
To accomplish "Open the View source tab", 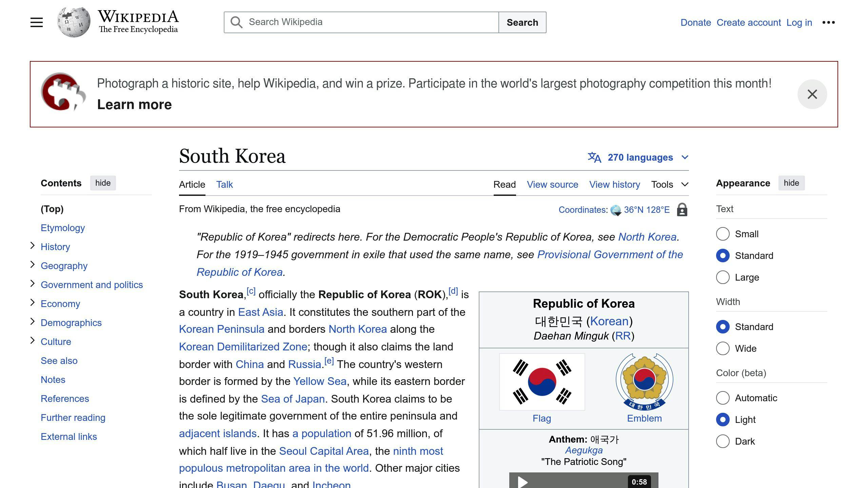I will pos(552,184).
